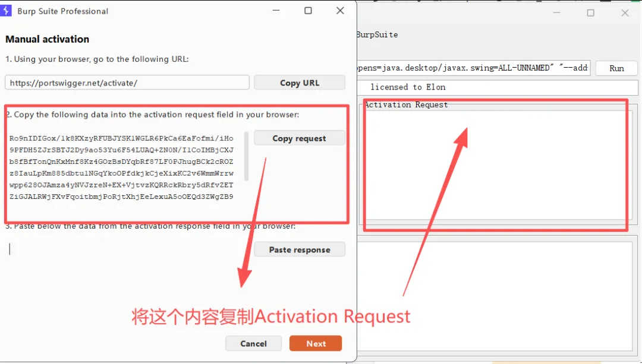Click the java command line field in keygen
This screenshot has width=642, height=364.
(x=473, y=68)
